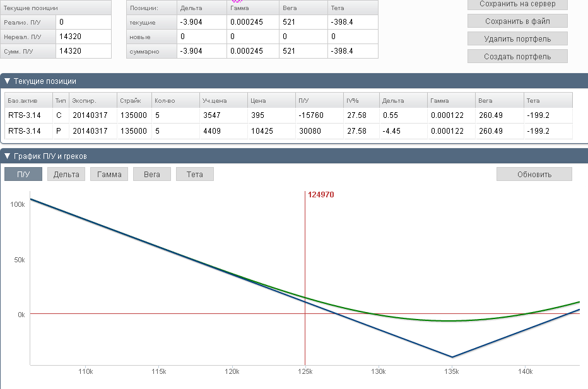Select the П/У chart tab
Screen dimensions: 588x389
(23, 174)
